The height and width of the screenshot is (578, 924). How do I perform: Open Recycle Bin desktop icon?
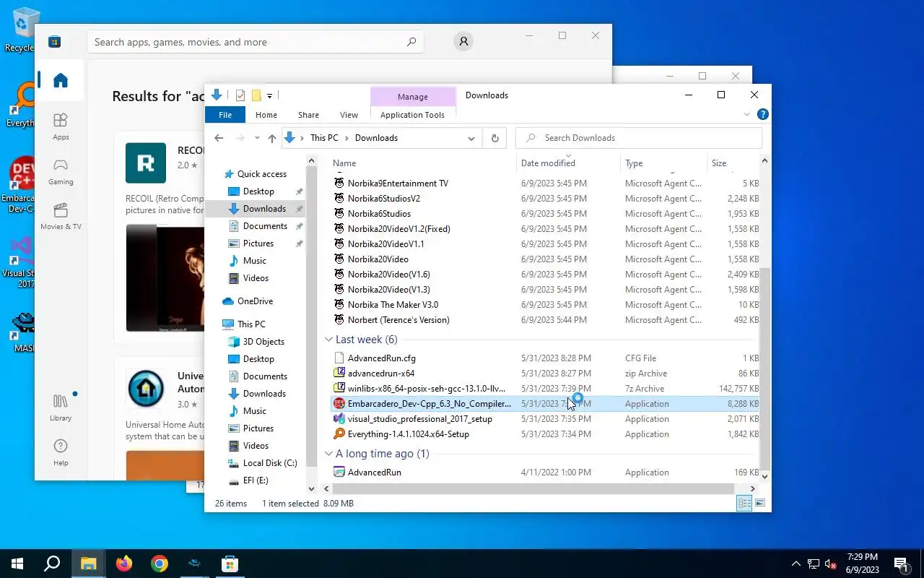[24, 30]
